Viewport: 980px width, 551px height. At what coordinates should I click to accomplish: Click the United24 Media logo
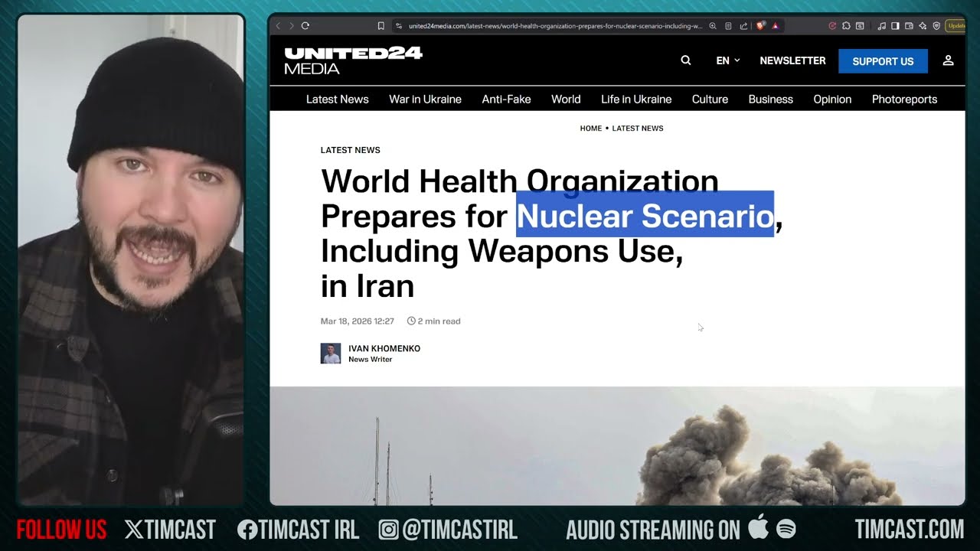coord(353,60)
